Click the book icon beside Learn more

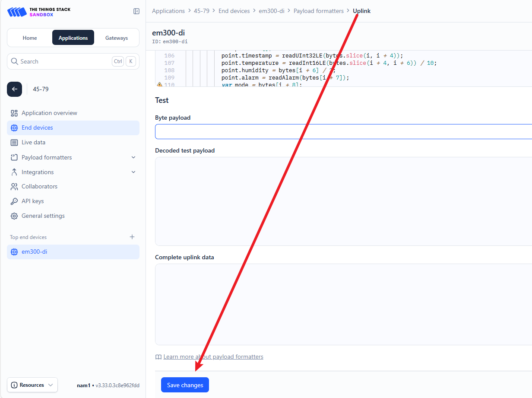point(158,357)
